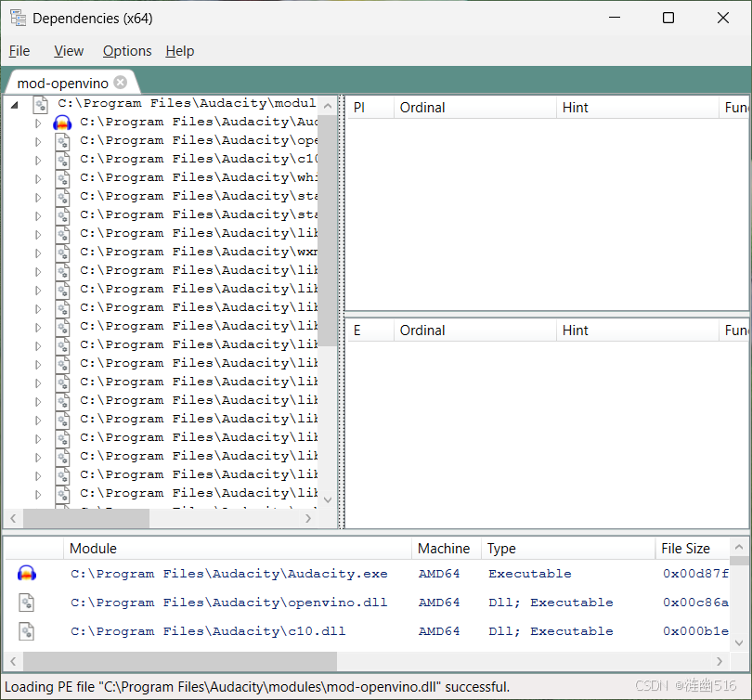Select tree row ending in Audacity\wxm
This screenshot has height=700, width=752.
click(x=199, y=252)
